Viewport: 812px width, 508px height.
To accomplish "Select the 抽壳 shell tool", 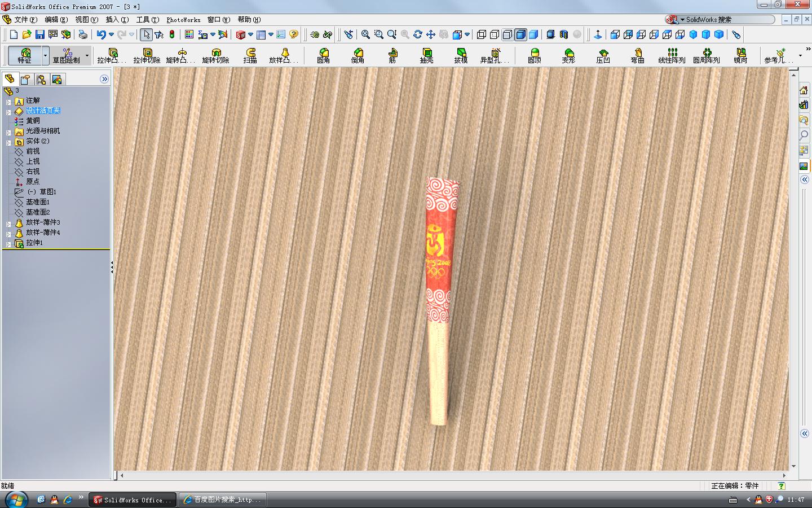I will click(x=427, y=55).
